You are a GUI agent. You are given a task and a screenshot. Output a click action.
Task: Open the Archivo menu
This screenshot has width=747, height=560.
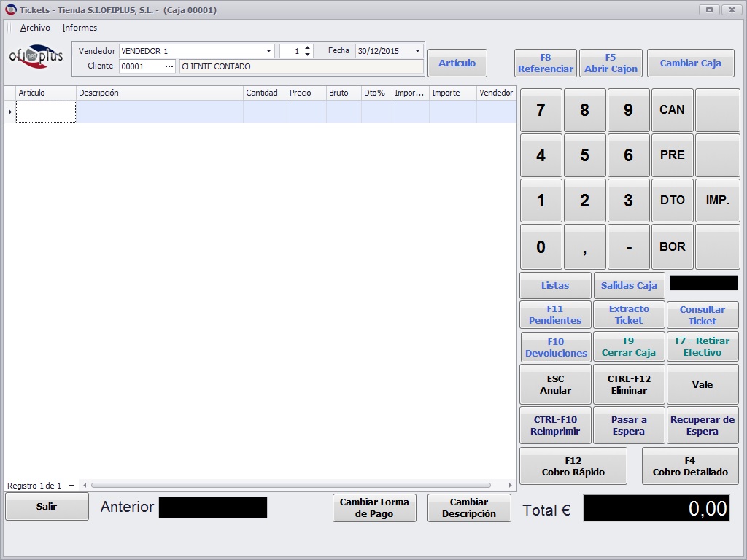tap(35, 28)
